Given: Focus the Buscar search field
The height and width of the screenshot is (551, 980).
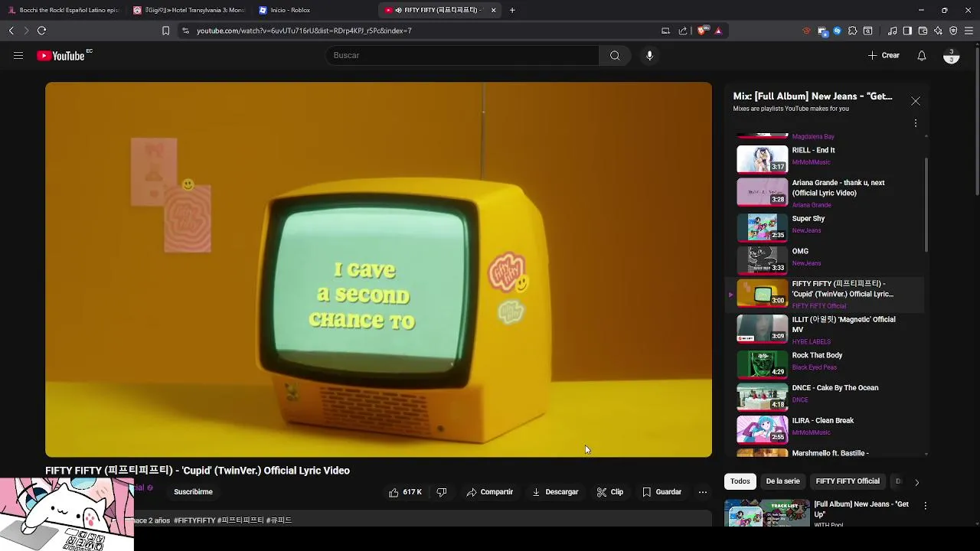Looking at the screenshot, I should [x=462, y=55].
